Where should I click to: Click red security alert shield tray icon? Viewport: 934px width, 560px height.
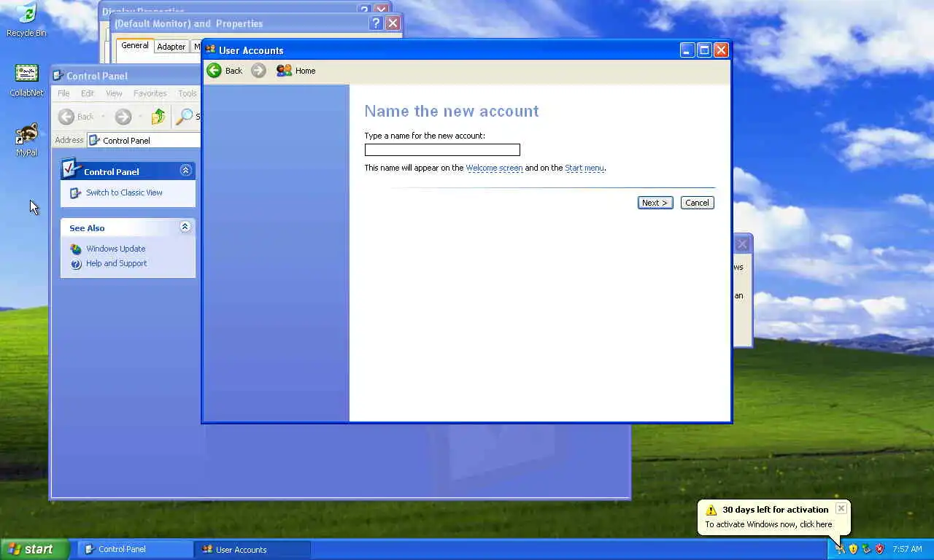pos(879,549)
